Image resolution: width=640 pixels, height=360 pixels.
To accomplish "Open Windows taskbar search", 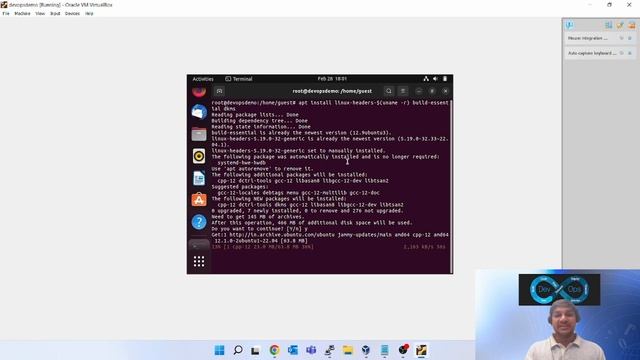I will [x=238, y=350].
